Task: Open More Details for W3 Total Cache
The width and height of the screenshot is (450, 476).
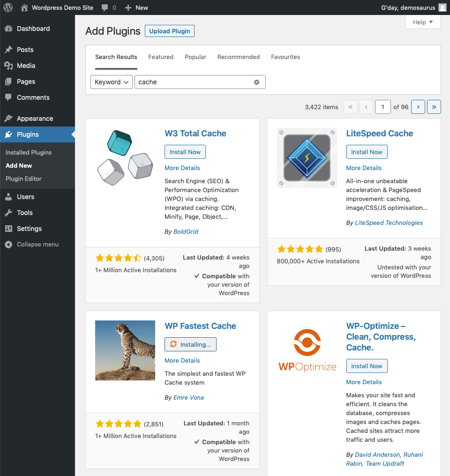Action: tap(182, 168)
